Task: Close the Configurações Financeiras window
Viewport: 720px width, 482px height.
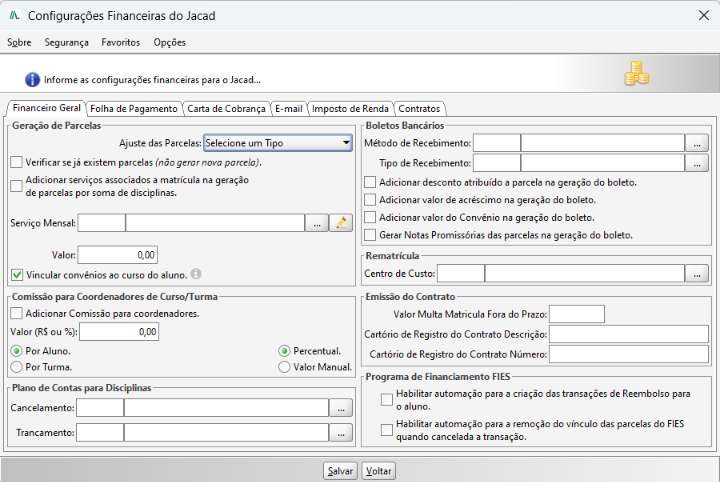Action: coord(703,16)
